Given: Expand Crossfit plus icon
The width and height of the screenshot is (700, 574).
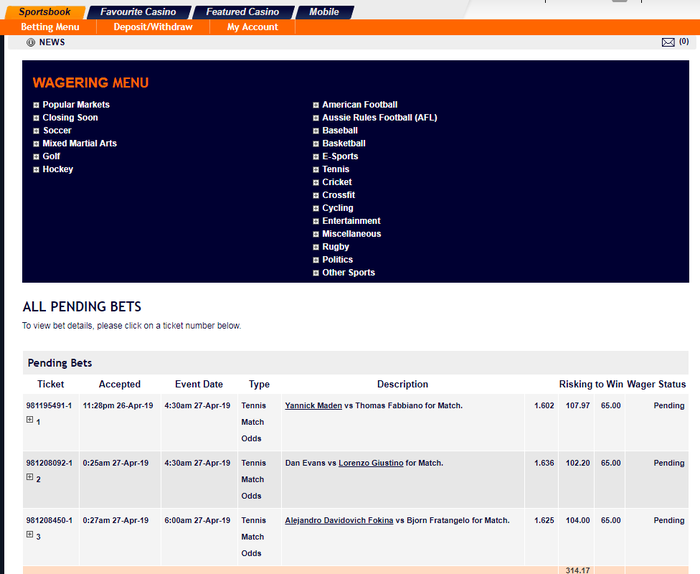Looking at the screenshot, I should coord(316,196).
